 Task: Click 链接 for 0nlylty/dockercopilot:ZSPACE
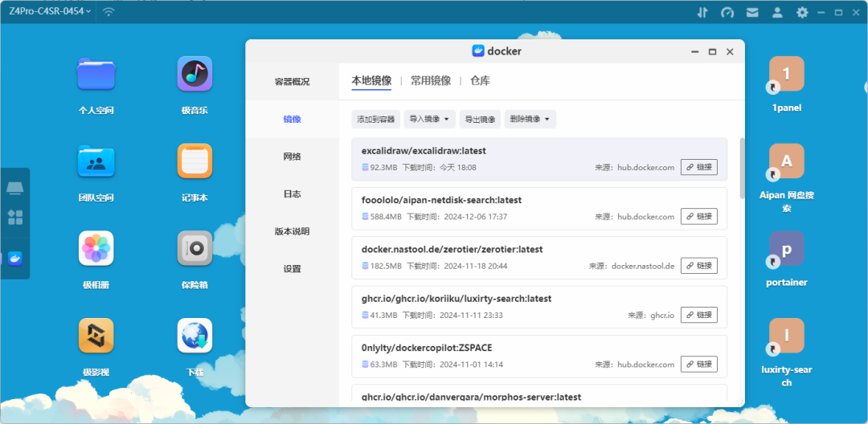pos(699,365)
